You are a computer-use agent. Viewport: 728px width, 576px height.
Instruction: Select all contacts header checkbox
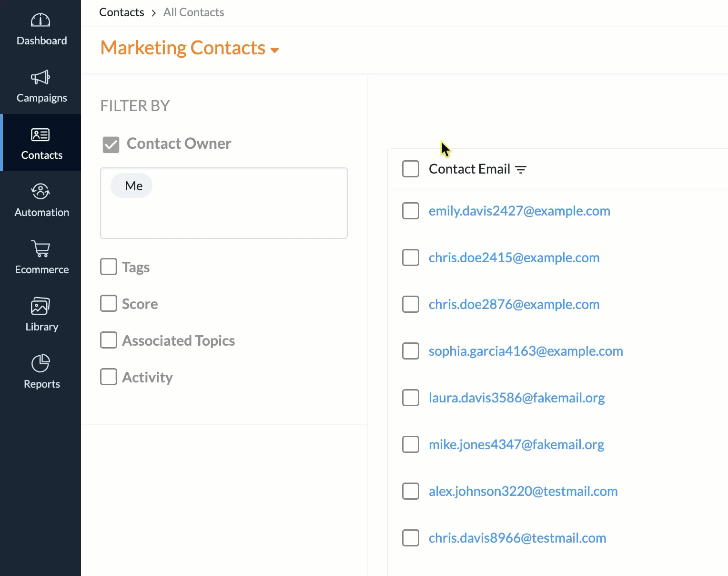(411, 169)
